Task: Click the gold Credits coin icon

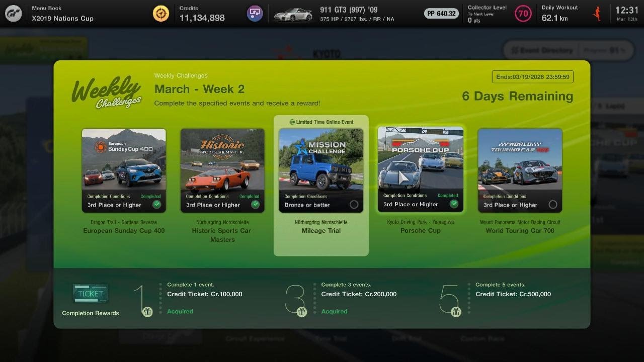Action: click(x=161, y=14)
